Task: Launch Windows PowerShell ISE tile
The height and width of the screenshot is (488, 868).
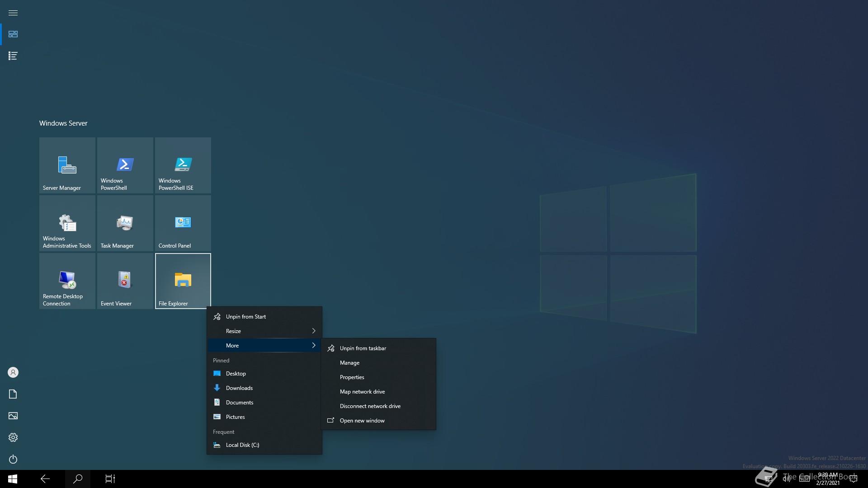Action: tap(183, 165)
